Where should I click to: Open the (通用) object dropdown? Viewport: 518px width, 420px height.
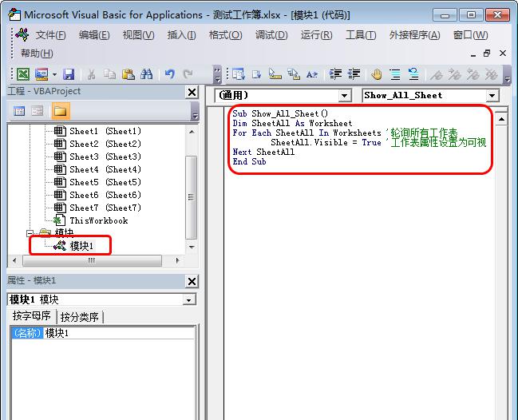tap(344, 96)
